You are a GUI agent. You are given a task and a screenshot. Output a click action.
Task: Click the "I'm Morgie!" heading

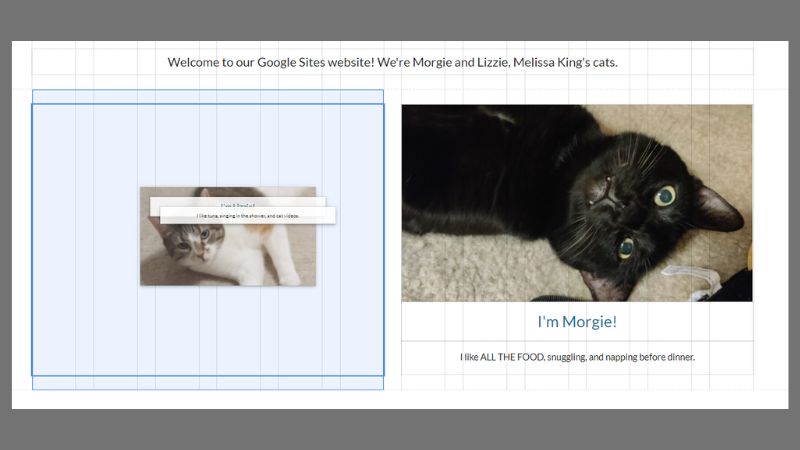click(x=577, y=321)
